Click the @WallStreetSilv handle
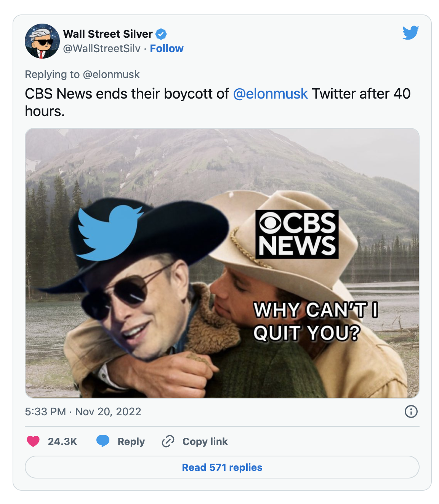 102,49
